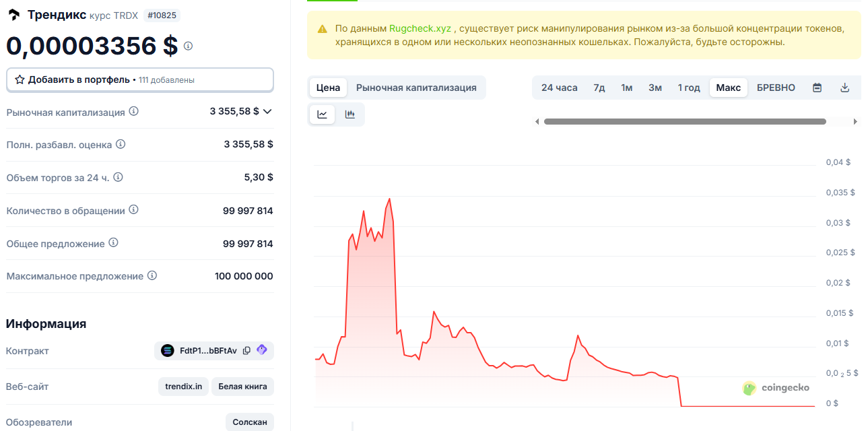Set the chart range to 24 часа
Screen dimensions: 868x431
pyautogui.click(x=560, y=88)
